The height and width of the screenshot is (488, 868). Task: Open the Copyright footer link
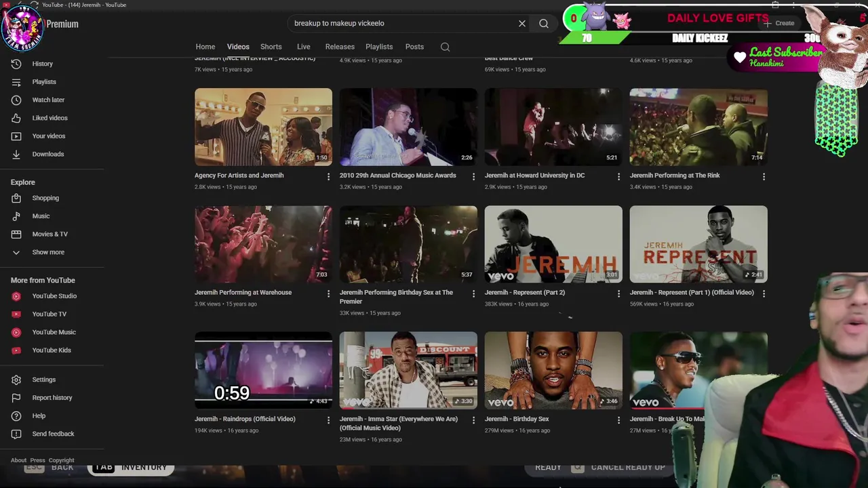(61, 460)
